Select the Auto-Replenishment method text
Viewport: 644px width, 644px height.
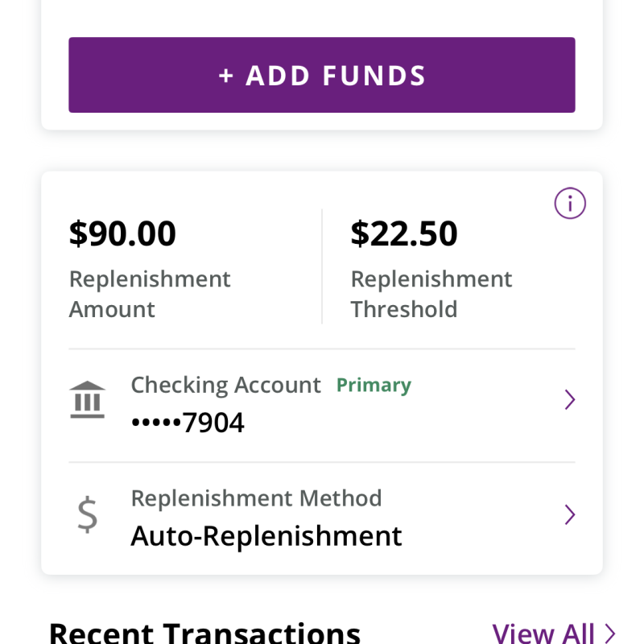[266, 536]
